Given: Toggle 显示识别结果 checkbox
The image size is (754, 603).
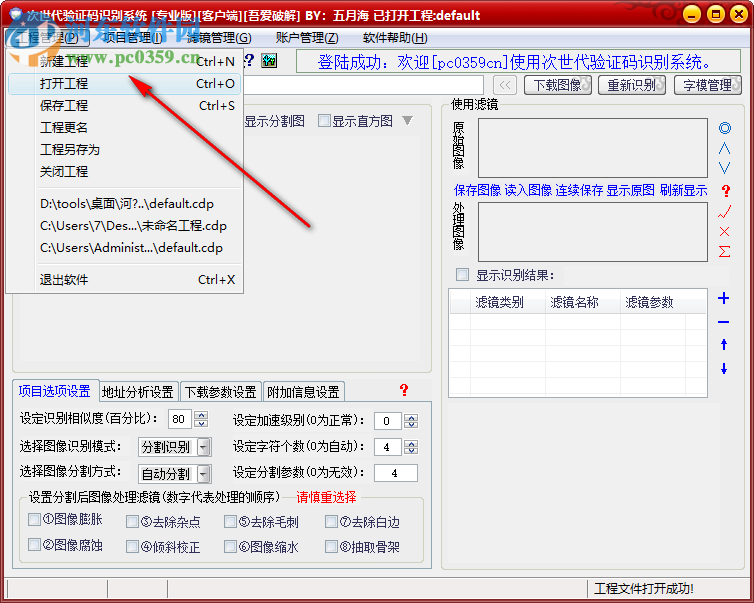Looking at the screenshot, I should (462, 275).
